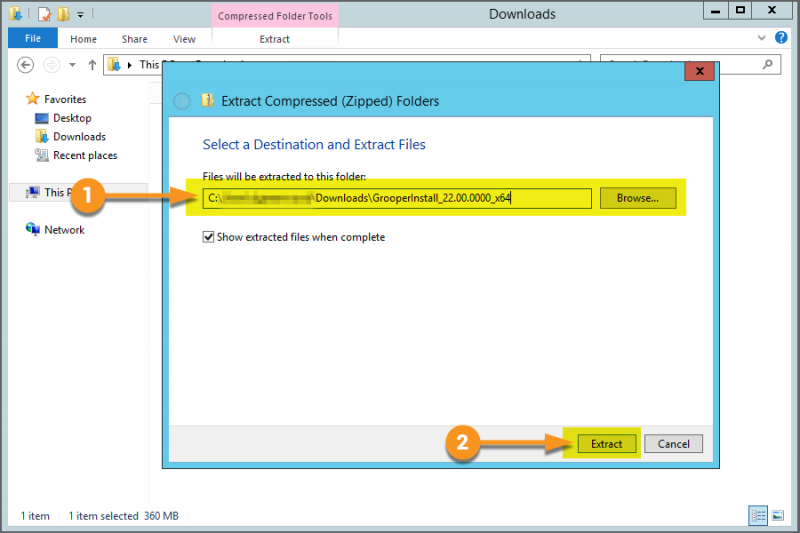The width and height of the screenshot is (800, 533).
Task: Maximize the Downloads Explorer window
Action: tap(740, 11)
